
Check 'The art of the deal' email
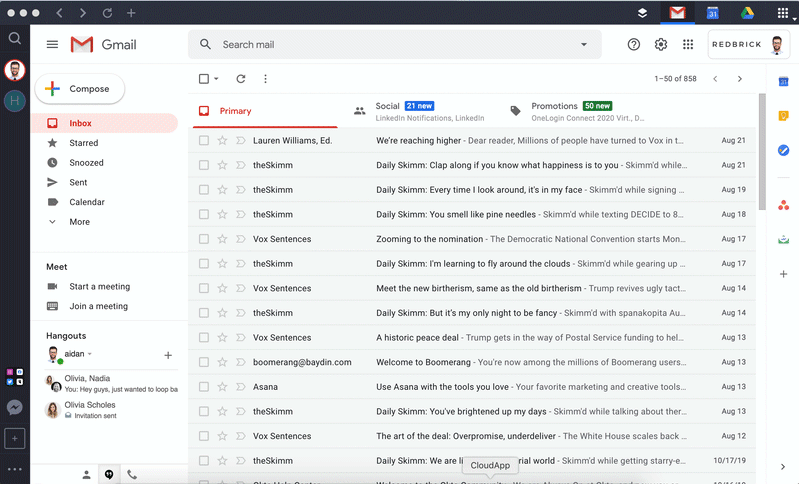click(204, 436)
